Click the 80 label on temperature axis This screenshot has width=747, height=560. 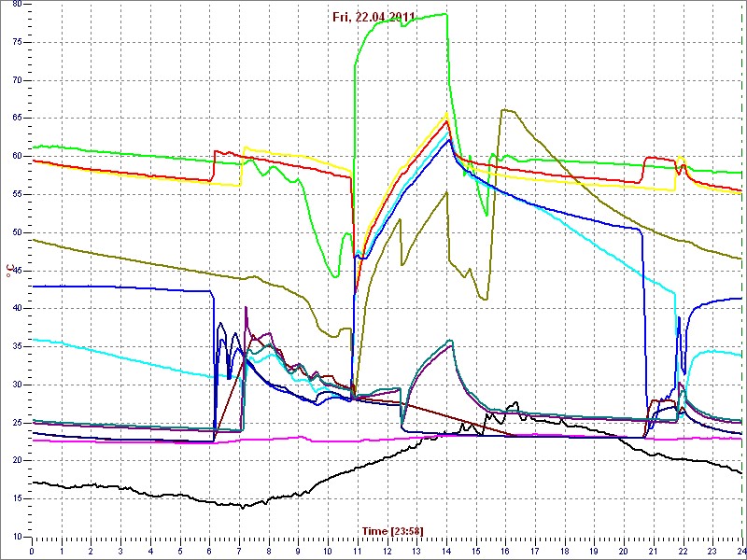pos(16,5)
